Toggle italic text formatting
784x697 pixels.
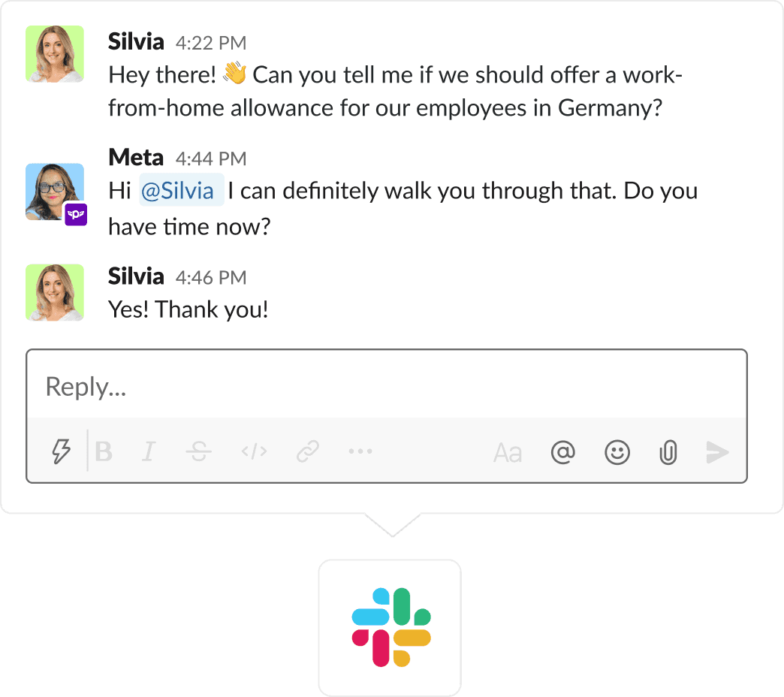[x=149, y=451]
